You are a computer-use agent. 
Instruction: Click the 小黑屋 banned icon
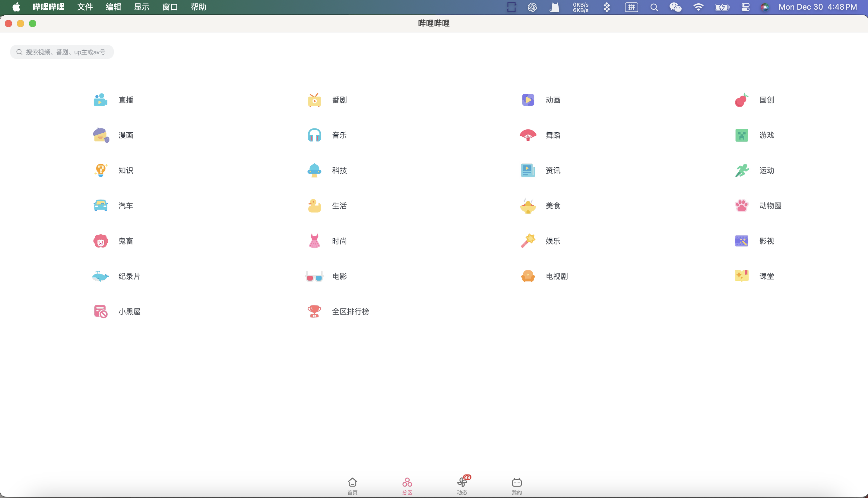click(x=101, y=312)
